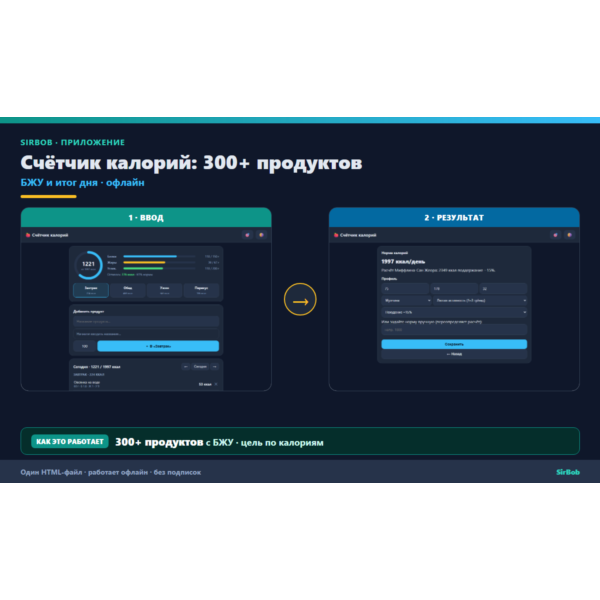Click Счётчик калорий title in ВВОД panel
The image size is (600, 600).
pos(50,235)
